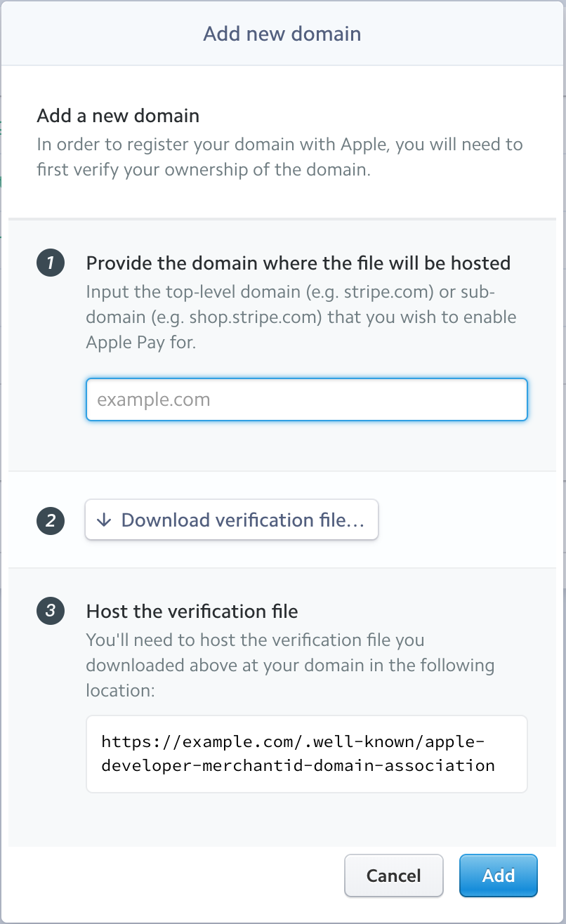Click the shop.stripe.com sub-domain example
Viewport: 566px width, 924px height.
(x=230, y=317)
